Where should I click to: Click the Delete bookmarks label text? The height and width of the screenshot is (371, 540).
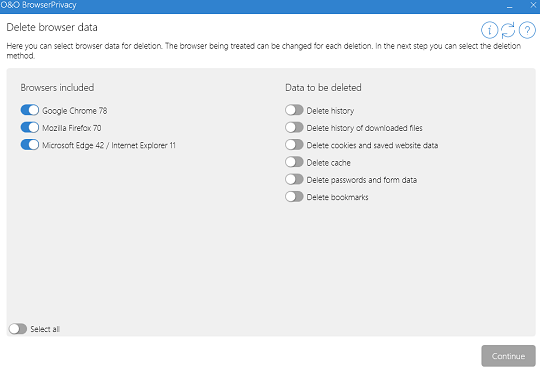338,197
